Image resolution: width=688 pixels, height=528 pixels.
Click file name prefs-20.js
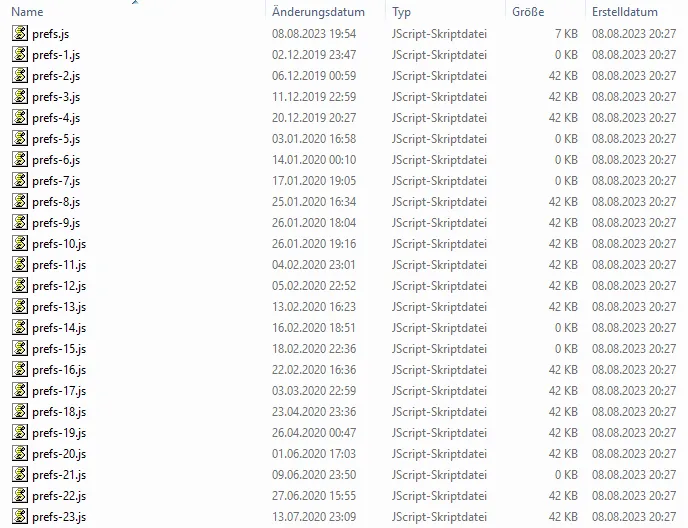coord(59,454)
